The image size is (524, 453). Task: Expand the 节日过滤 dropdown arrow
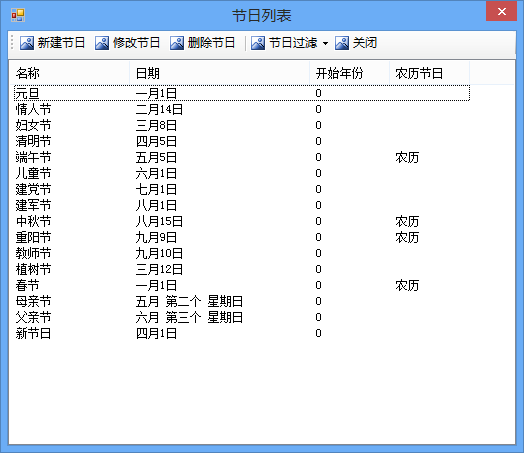(x=325, y=43)
